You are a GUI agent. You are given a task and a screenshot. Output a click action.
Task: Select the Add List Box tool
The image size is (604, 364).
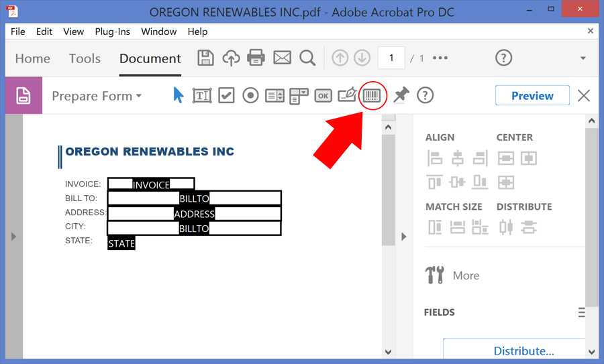tap(274, 95)
